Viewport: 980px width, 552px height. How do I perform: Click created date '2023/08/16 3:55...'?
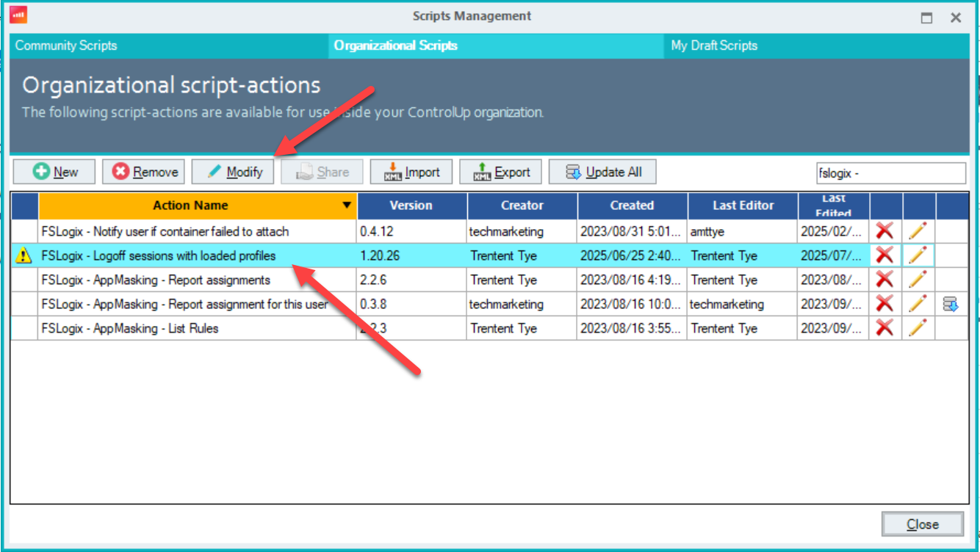point(632,328)
